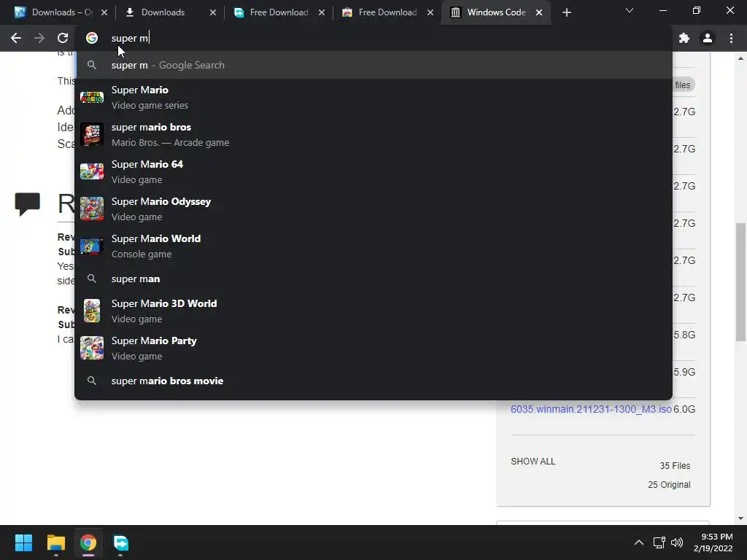Click the Super Mario 3D World thumbnail

click(x=92, y=311)
